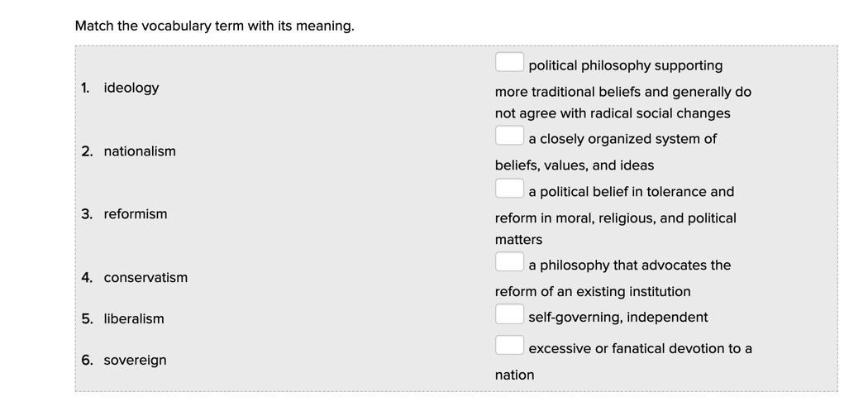Viewport: 868px width, 416px height.
Task: Click the text 'reform in moral, religious, and political'
Action: (615, 218)
